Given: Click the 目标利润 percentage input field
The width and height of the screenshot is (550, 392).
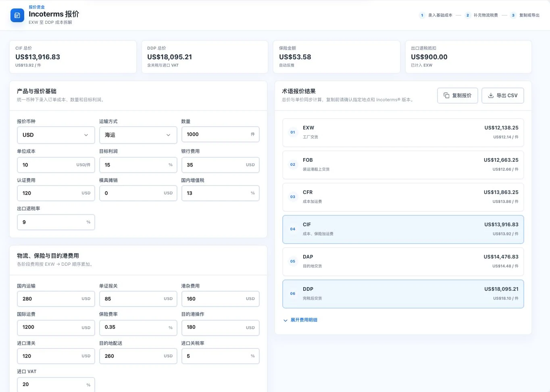Looking at the screenshot, I should coord(138,165).
